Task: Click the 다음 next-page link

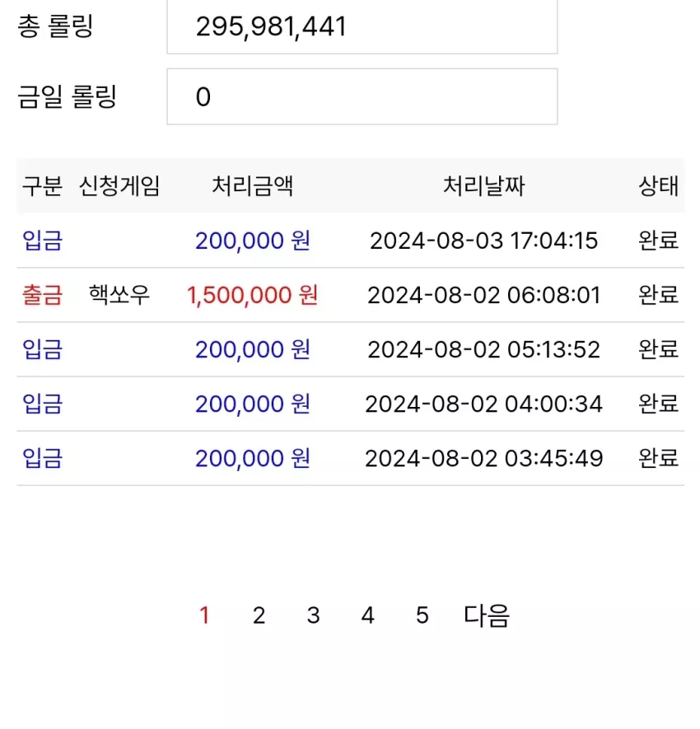Action: click(487, 615)
